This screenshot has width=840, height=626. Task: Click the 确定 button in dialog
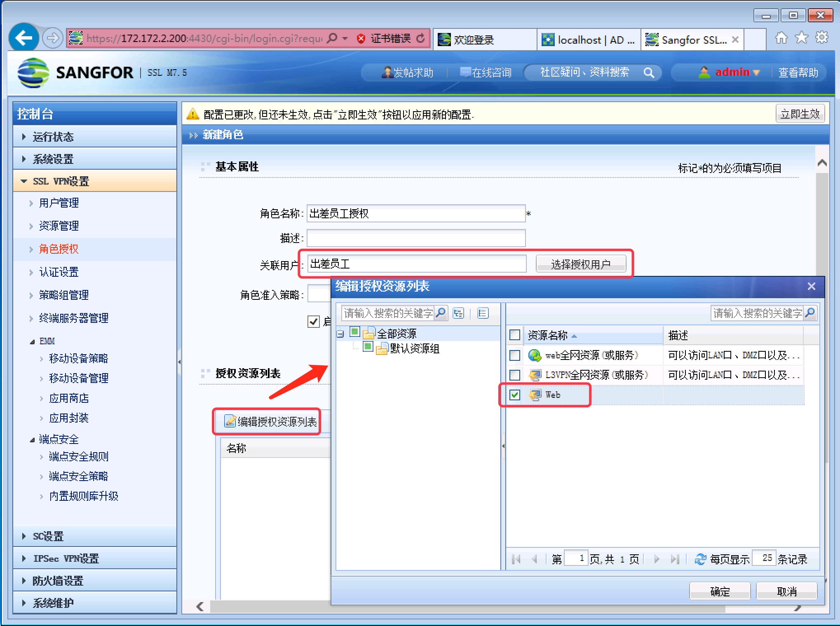tap(720, 591)
